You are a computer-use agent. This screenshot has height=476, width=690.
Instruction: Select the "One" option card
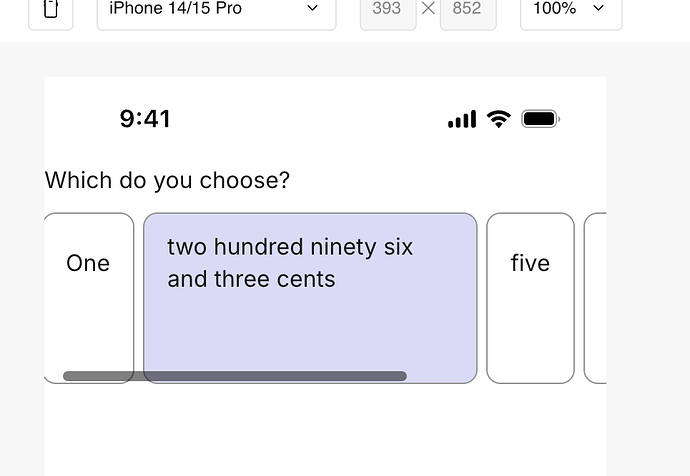(x=89, y=298)
